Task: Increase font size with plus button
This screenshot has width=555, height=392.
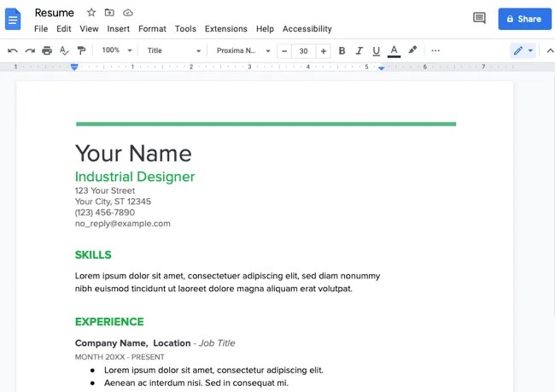Action: click(323, 51)
